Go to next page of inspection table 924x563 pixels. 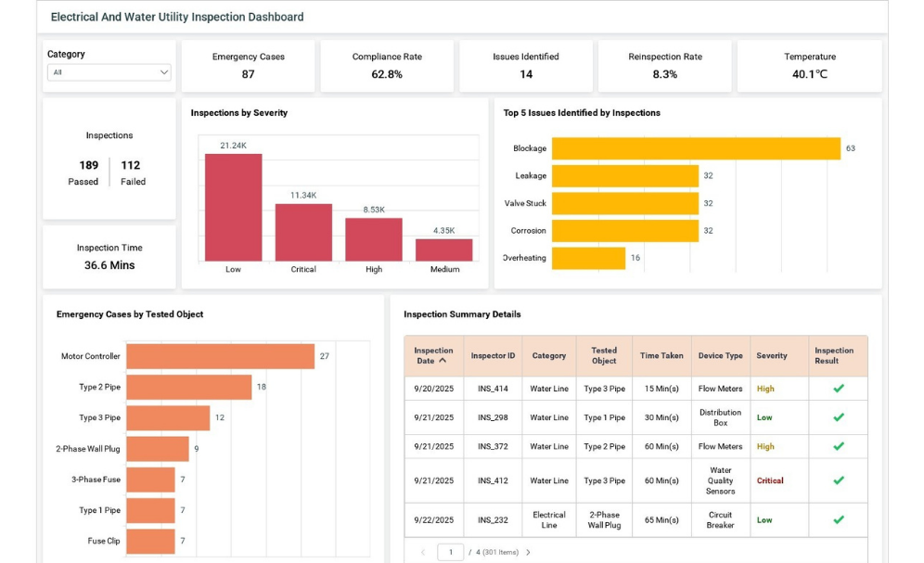[529, 552]
